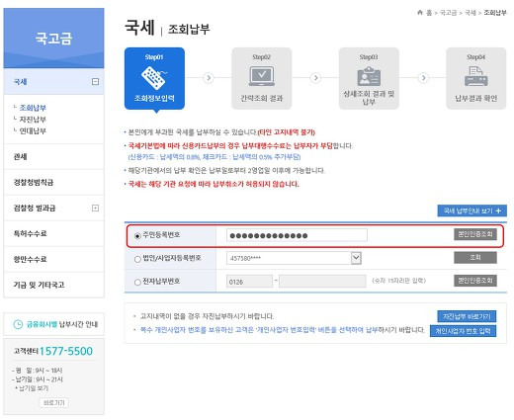The height and width of the screenshot is (420, 514).
Task: Open the 연대납부 submenu item
Action: 33,130
